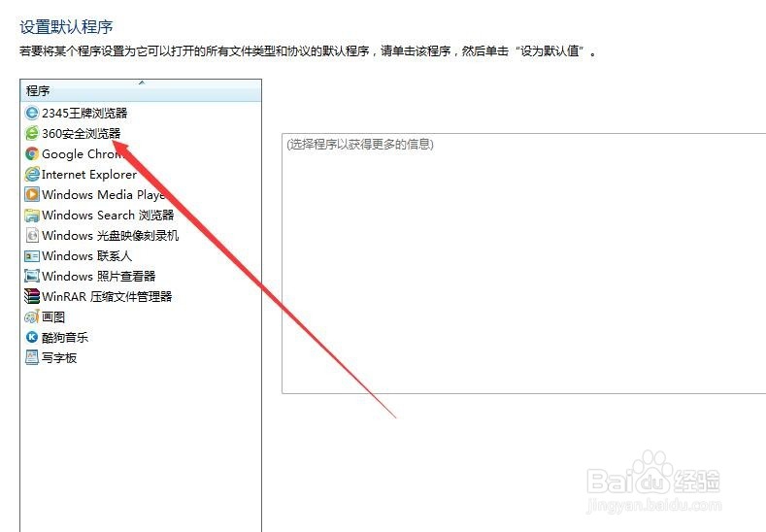
Task: Select the Windows 照片查看器 icon
Action: [x=32, y=276]
